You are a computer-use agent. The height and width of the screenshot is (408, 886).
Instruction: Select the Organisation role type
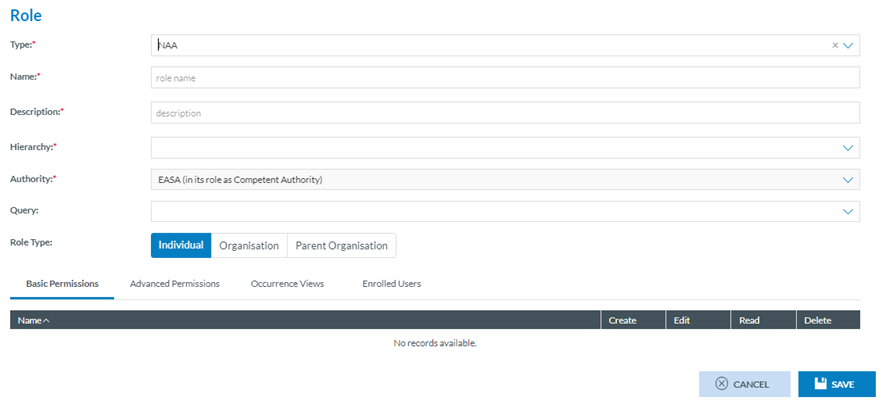(249, 245)
